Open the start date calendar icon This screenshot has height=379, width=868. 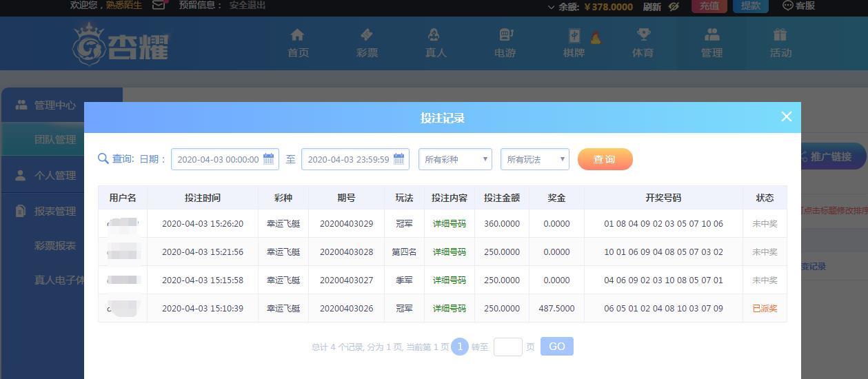pos(269,159)
